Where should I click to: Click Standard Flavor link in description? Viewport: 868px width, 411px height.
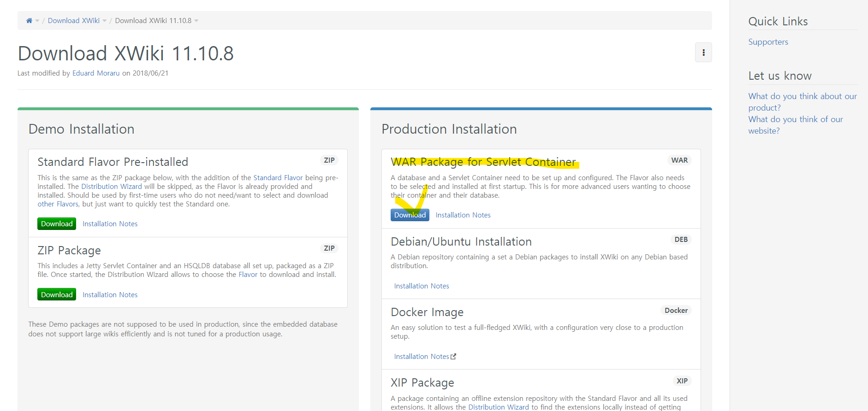tap(278, 178)
